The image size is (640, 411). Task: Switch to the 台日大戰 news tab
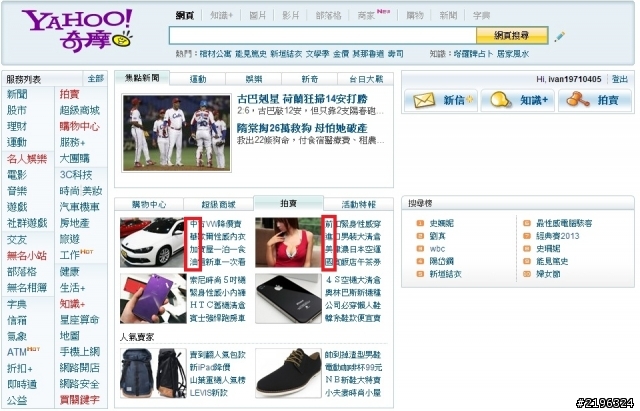366,79
